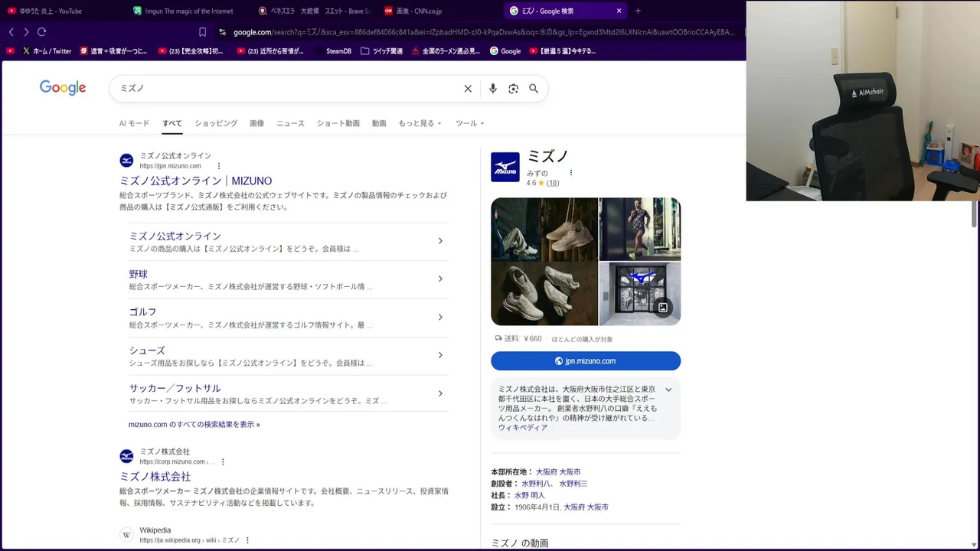Bookmark this page icon in address bar

pyautogui.click(x=202, y=32)
